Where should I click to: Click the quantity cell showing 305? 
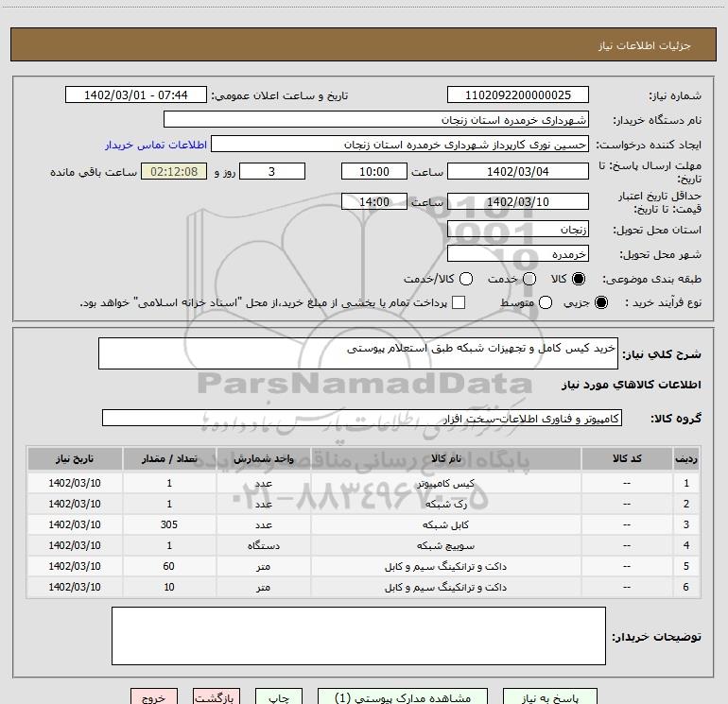(x=169, y=524)
